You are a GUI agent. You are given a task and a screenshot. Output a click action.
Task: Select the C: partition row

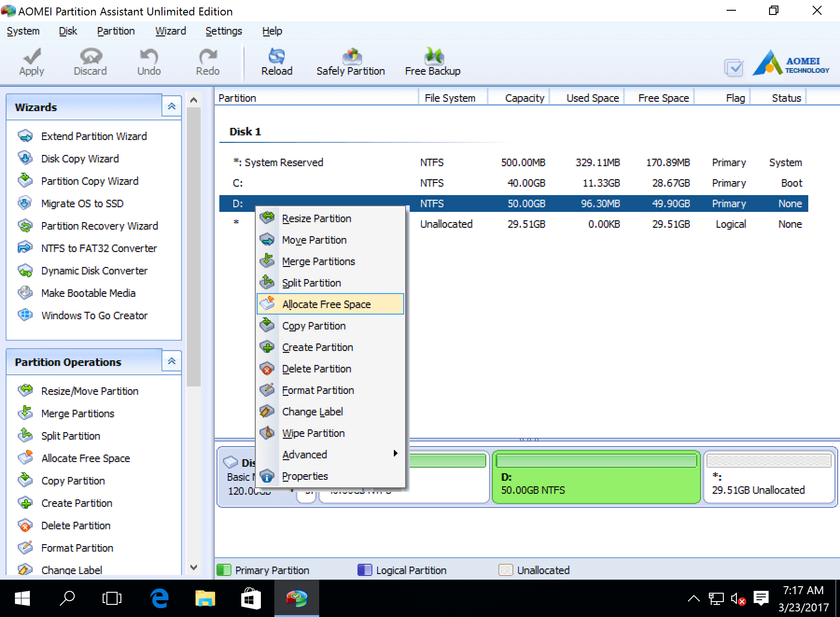click(514, 183)
